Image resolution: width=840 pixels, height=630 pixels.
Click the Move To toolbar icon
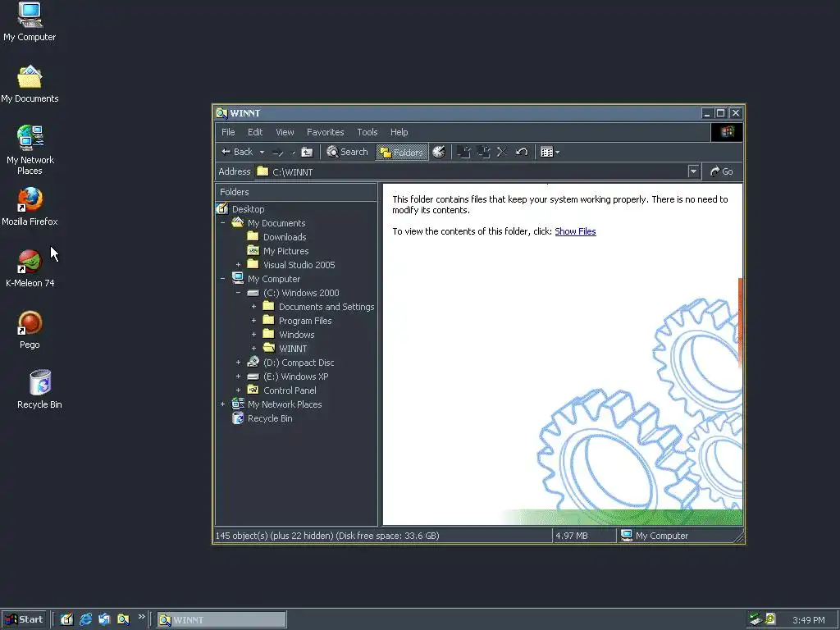pyautogui.click(x=464, y=152)
